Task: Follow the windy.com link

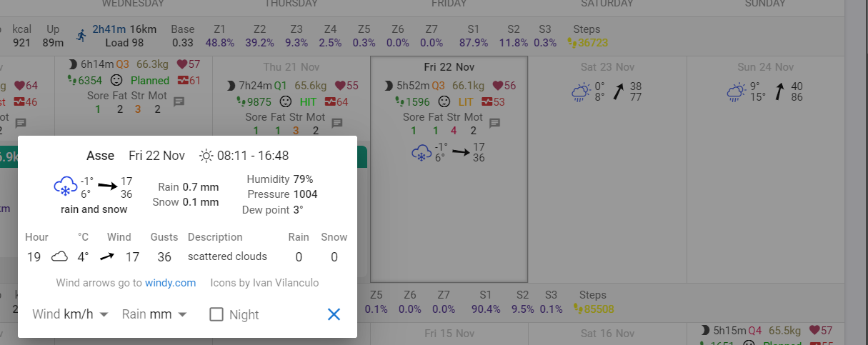Action: [x=170, y=283]
